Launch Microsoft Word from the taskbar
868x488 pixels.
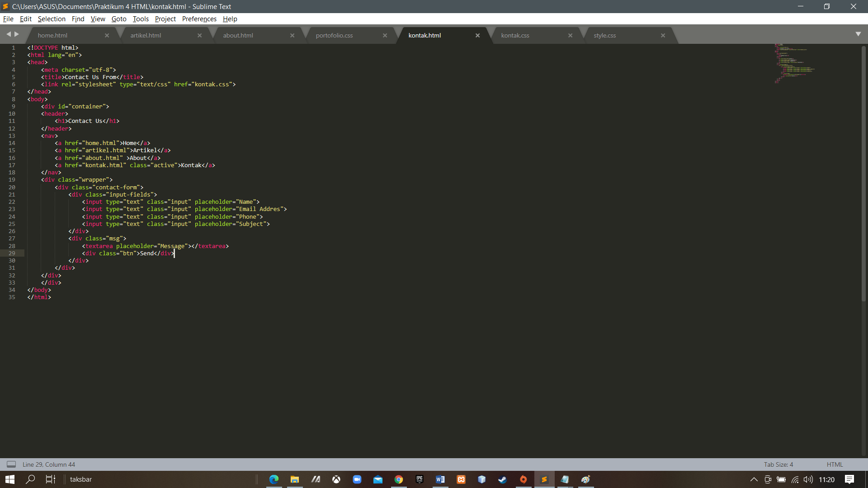(440, 479)
